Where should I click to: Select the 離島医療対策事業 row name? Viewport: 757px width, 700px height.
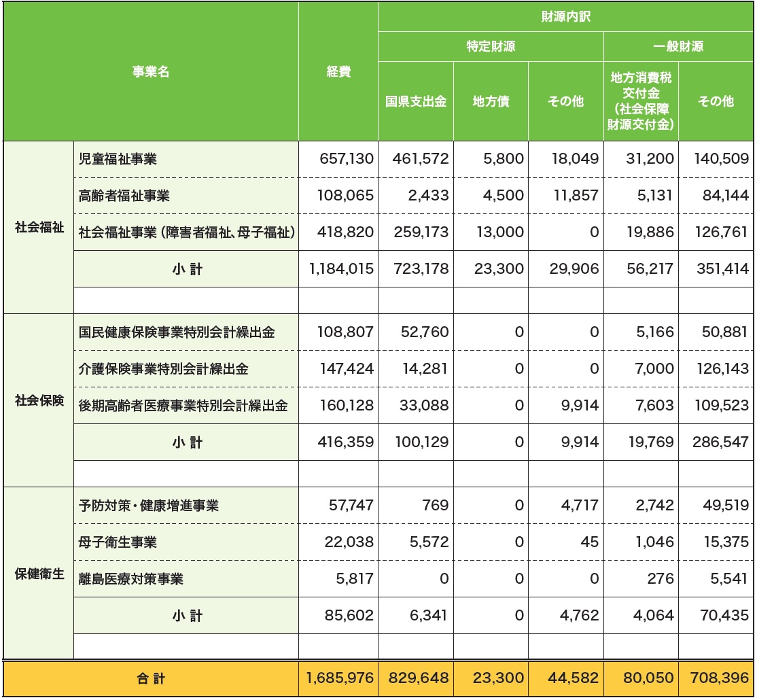(x=131, y=579)
